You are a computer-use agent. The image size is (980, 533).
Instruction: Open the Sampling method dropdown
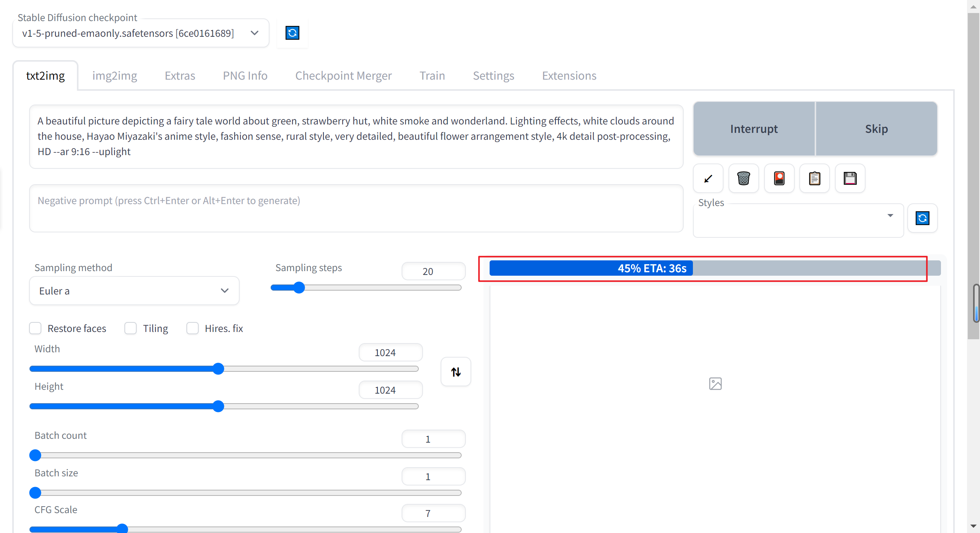[x=134, y=291]
